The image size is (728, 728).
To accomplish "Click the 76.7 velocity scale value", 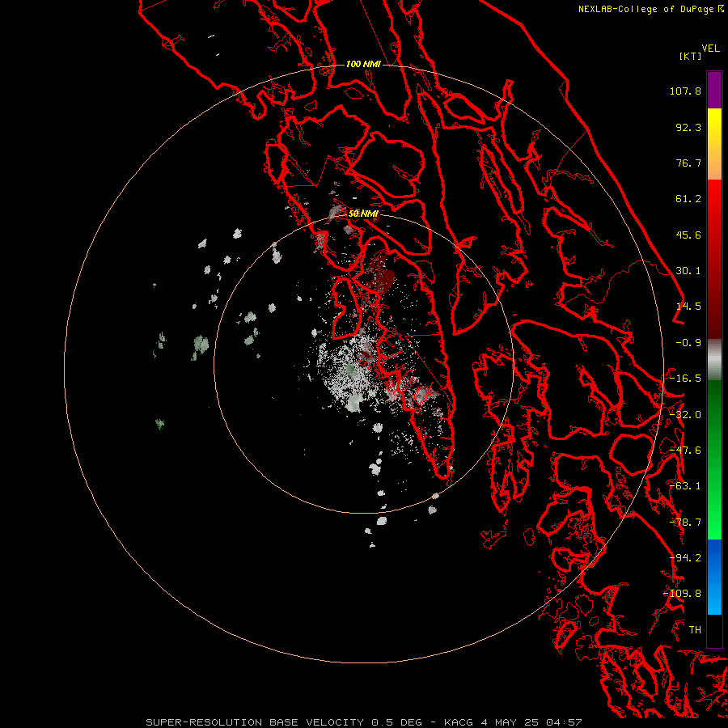I will [x=688, y=163].
